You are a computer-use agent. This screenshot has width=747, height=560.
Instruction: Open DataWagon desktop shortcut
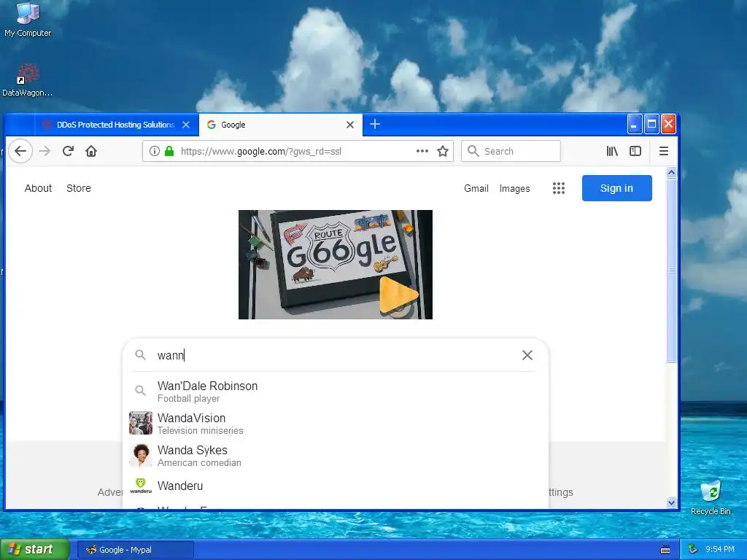[x=27, y=80]
